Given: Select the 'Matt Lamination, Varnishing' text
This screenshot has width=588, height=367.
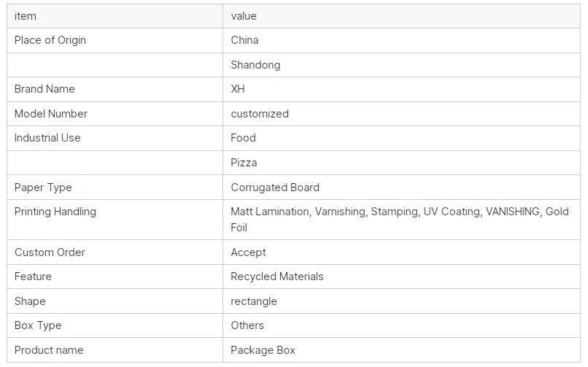Looking at the screenshot, I should 298,212.
